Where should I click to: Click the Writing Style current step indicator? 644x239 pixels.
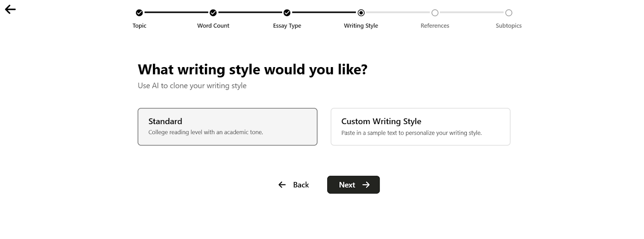361,13
